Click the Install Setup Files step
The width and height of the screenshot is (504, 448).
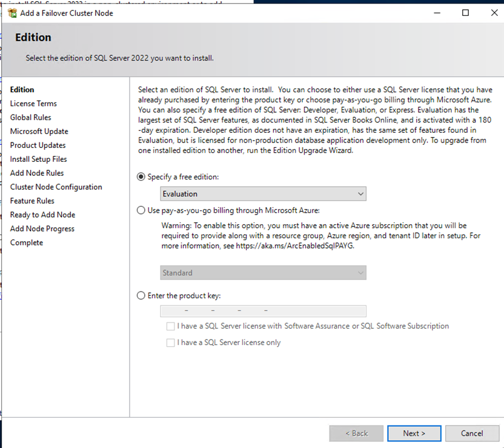[38, 159]
